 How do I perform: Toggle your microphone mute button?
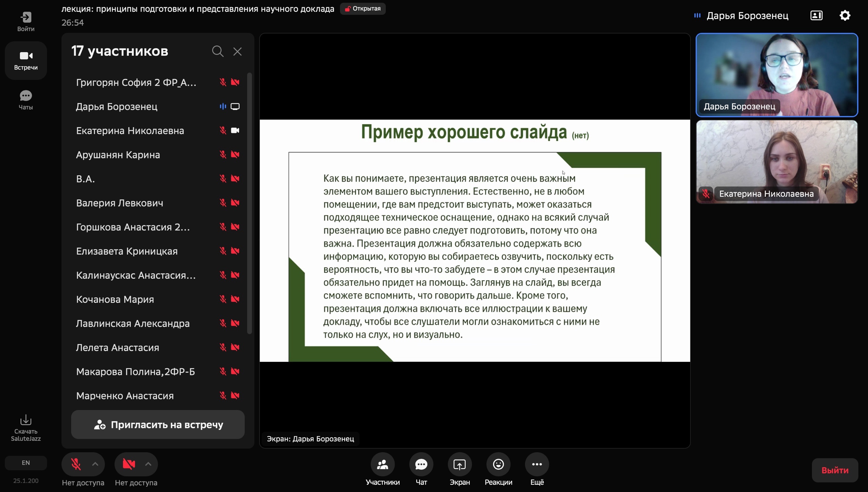(x=76, y=464)
